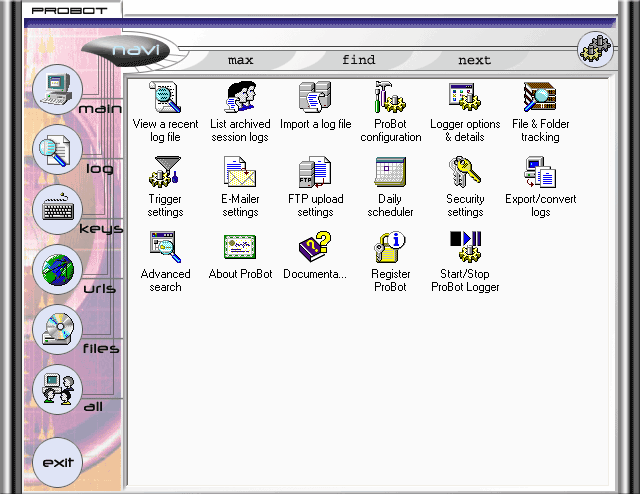
Task: Click the 'files' sidebar label
Action: point(101,348)
